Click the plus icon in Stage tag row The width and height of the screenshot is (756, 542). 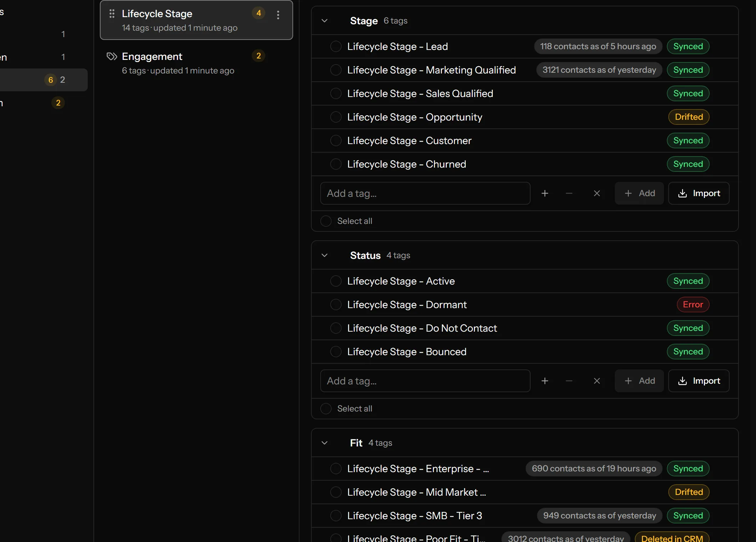pos(545,193)
